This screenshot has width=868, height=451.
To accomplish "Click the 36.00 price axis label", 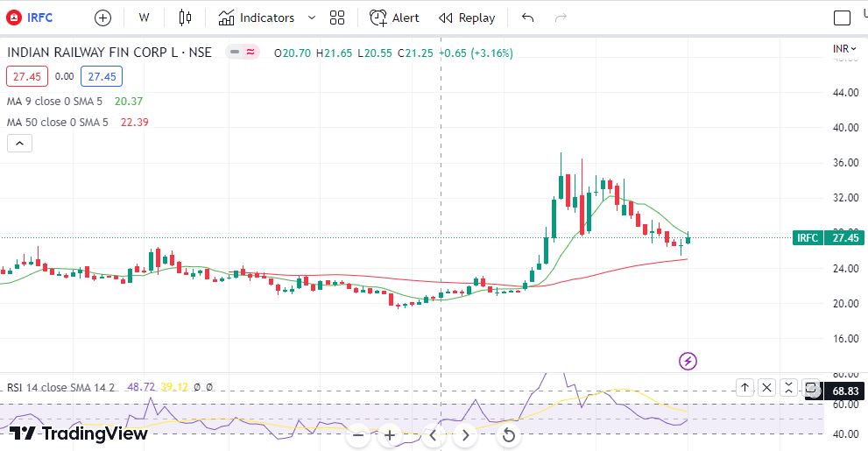I will (845, 163).
